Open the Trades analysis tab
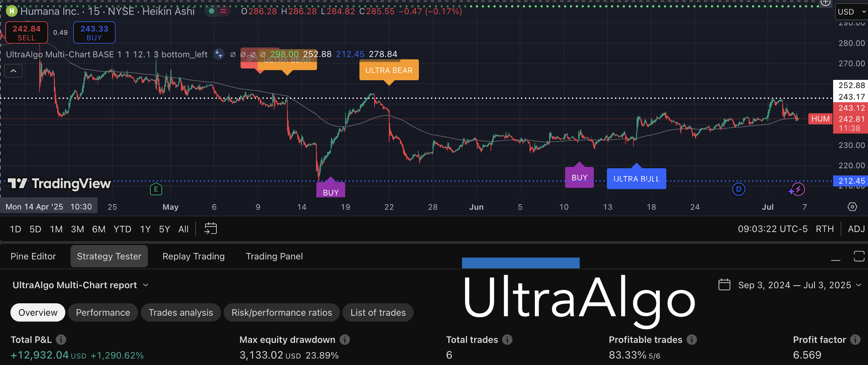 (x=181, y=312)
